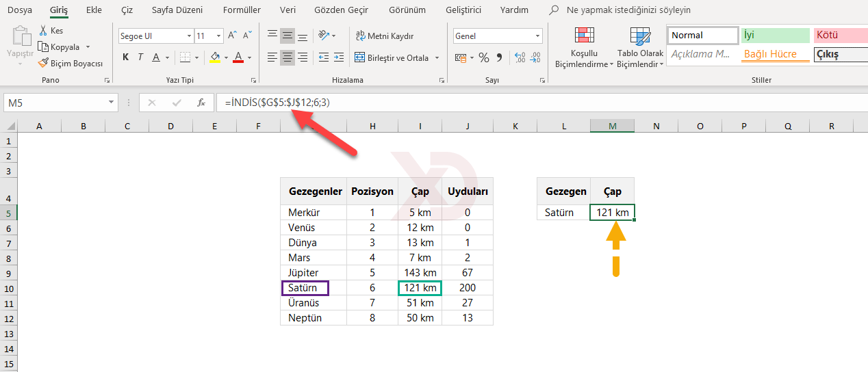Click the insert function fx icon
This screenshot has height=372, width=868.
click(201, 103)
